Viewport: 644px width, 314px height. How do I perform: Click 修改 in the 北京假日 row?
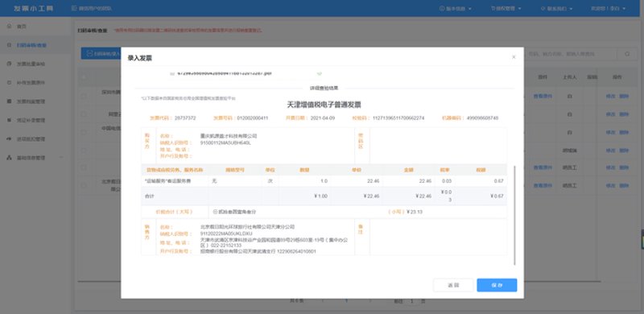point(610,186)
